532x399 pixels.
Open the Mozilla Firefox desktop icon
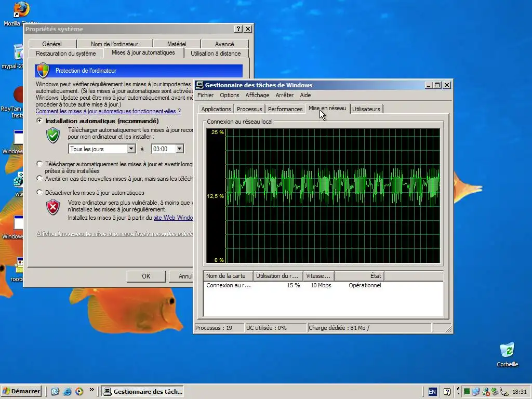coord(21,10)
